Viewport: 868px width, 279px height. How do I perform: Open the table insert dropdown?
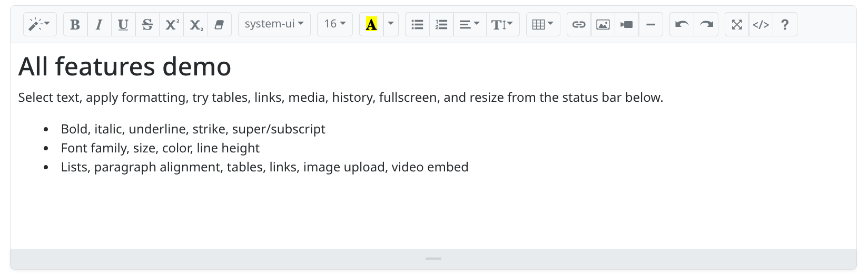[543, 24]
